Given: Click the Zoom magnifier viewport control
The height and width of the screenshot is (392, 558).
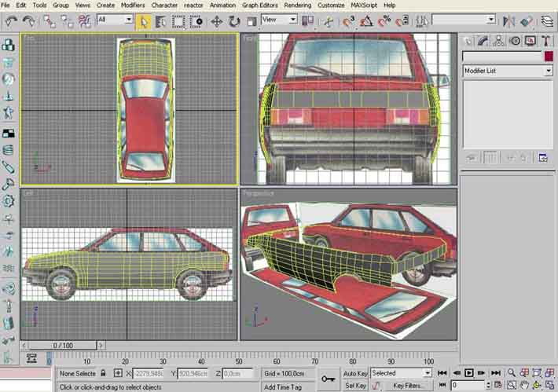Looking at the screenshot, I should (x=512, y=373).
